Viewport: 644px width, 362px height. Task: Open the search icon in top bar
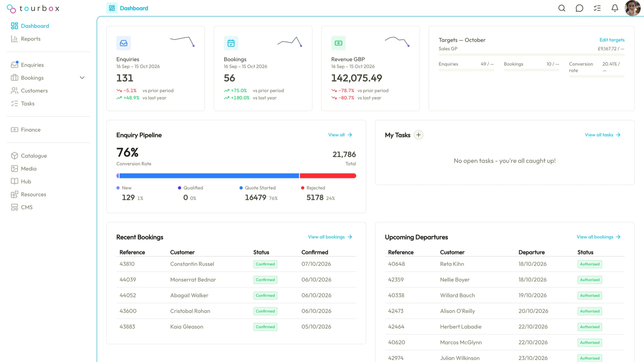coord(562,8)
